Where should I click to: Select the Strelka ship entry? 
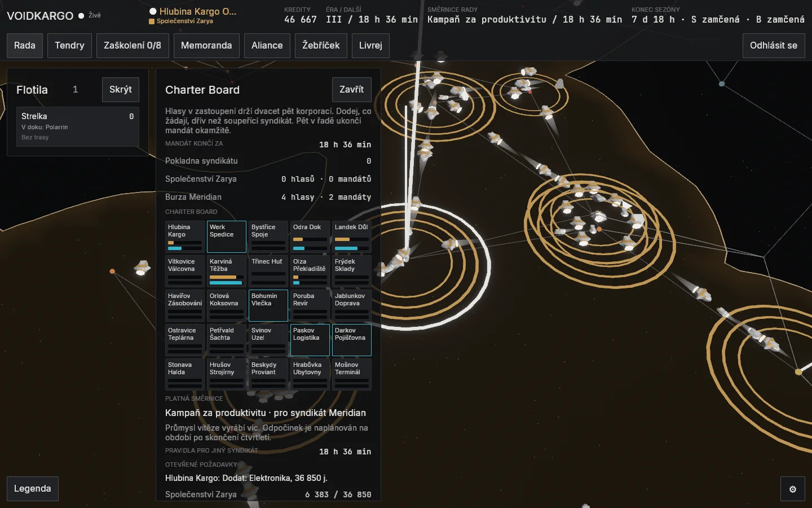tap(78, 126)
